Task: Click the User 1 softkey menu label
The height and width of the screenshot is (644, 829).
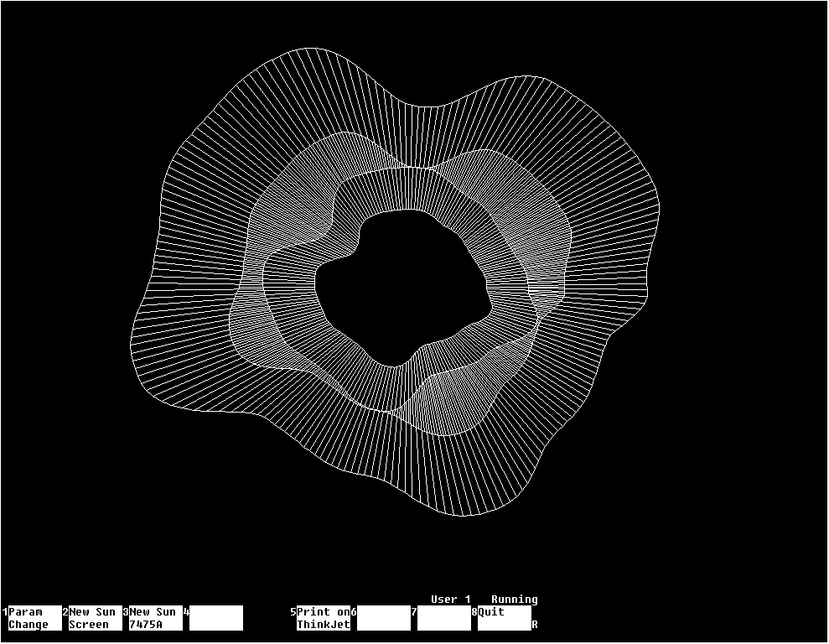Action: click(451, 600)
